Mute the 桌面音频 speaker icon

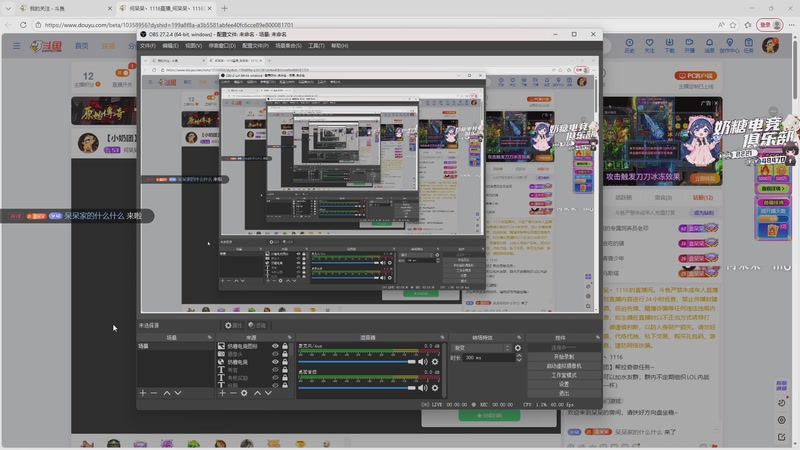tap(423, 388)
